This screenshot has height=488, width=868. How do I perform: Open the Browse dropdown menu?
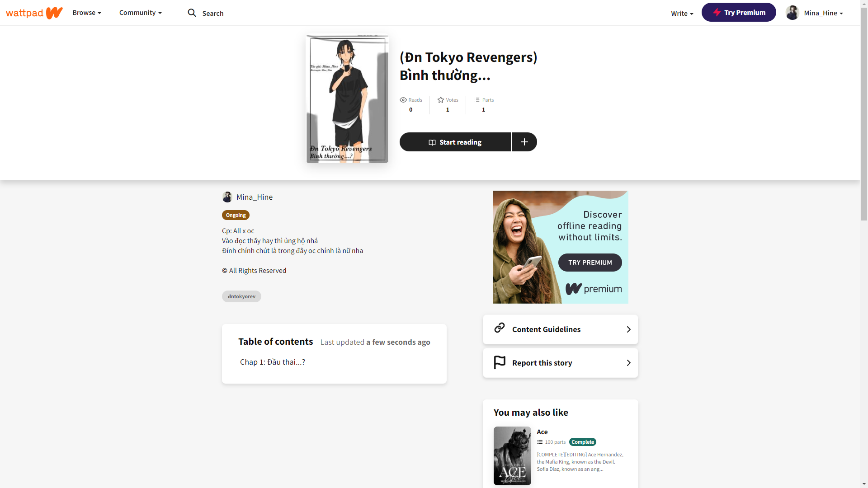(x=87, y=13)
